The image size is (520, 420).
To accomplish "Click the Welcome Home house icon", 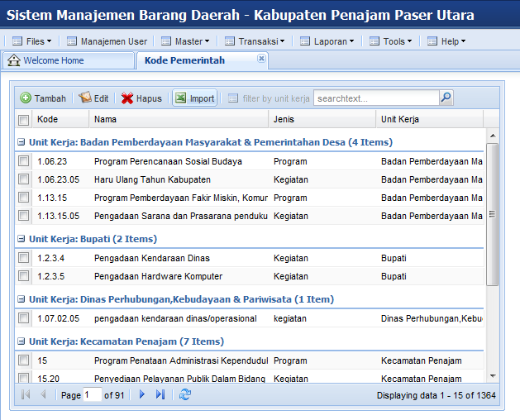I will click(13, 60).
